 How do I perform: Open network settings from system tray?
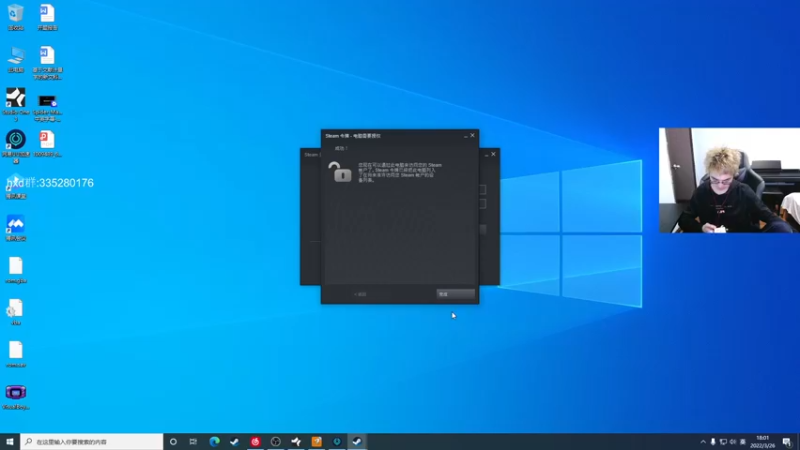pos(723,442)
